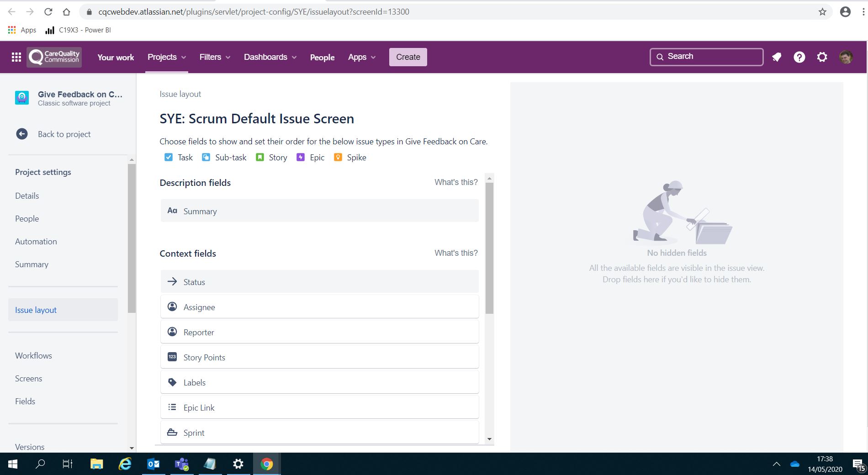868x475 pixels.
Task: Expand the Apps dropdown in Jira header
Action: (x=362, y=57)
